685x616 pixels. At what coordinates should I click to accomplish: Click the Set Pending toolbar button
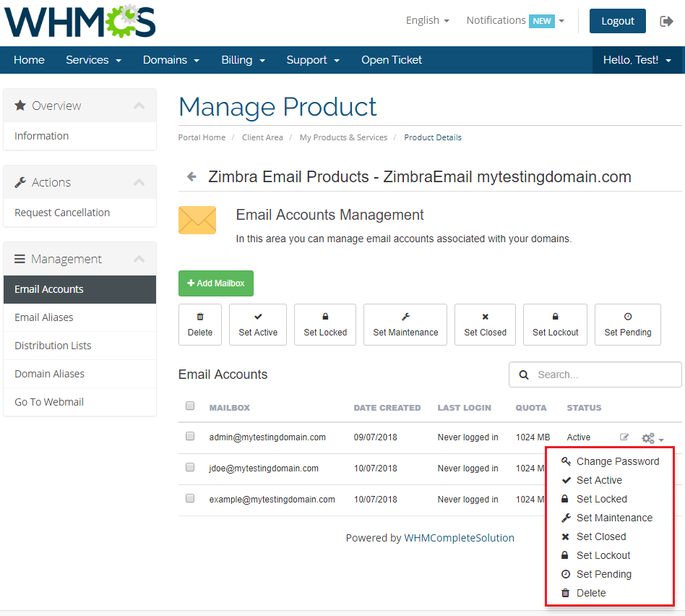point(628,325)
